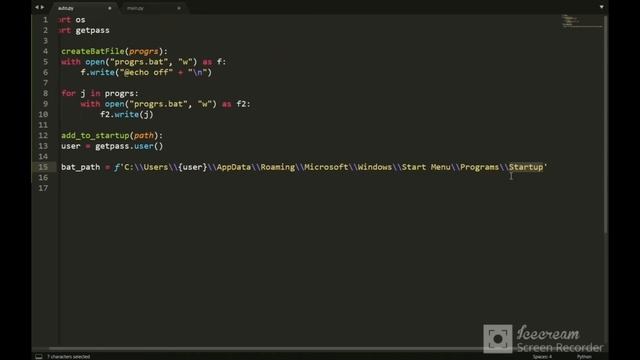Screen dimensions: 640x360
Task: Click 'createBatFile' function name
Action: (93, 51)
